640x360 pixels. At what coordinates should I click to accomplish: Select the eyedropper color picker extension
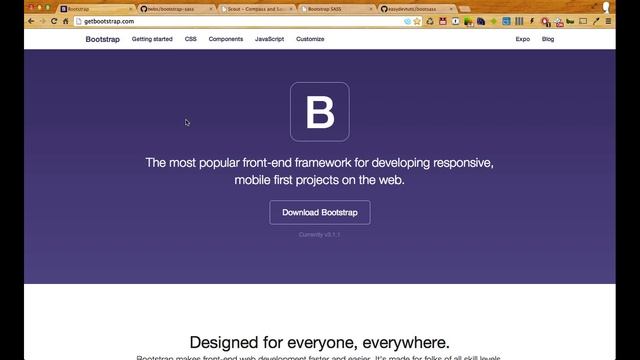tap(596, 22)
